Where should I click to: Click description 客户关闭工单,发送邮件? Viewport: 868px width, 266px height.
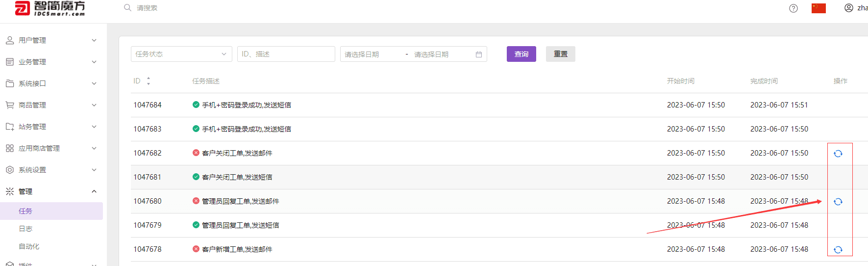pyautogui.click(x=237, y=153)
